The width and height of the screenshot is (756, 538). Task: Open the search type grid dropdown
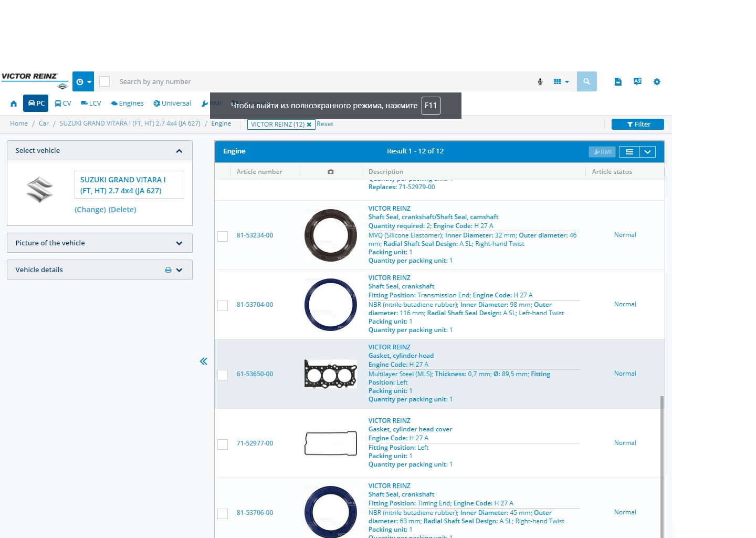561,81
